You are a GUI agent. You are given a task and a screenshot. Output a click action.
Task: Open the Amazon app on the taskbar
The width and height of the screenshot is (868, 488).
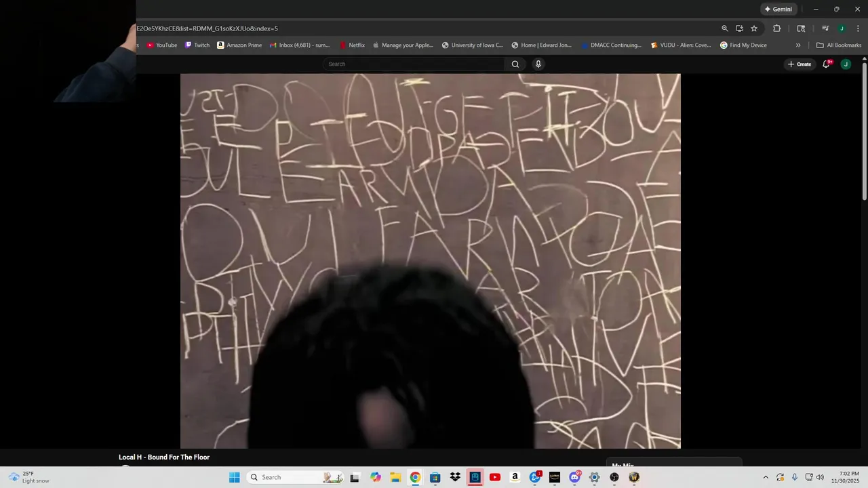coord(515,477)
